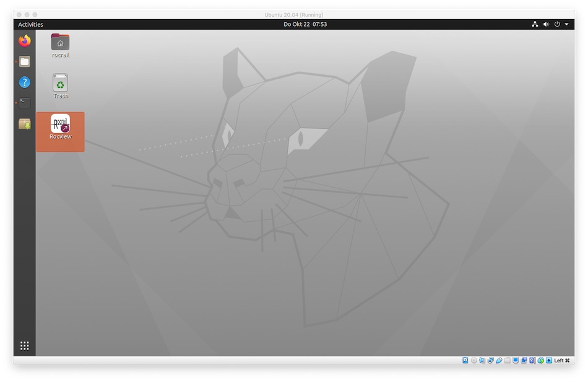588x381 pixels.
Task: Click the volume speaker icon in top bar
Action: click(546, 25)
